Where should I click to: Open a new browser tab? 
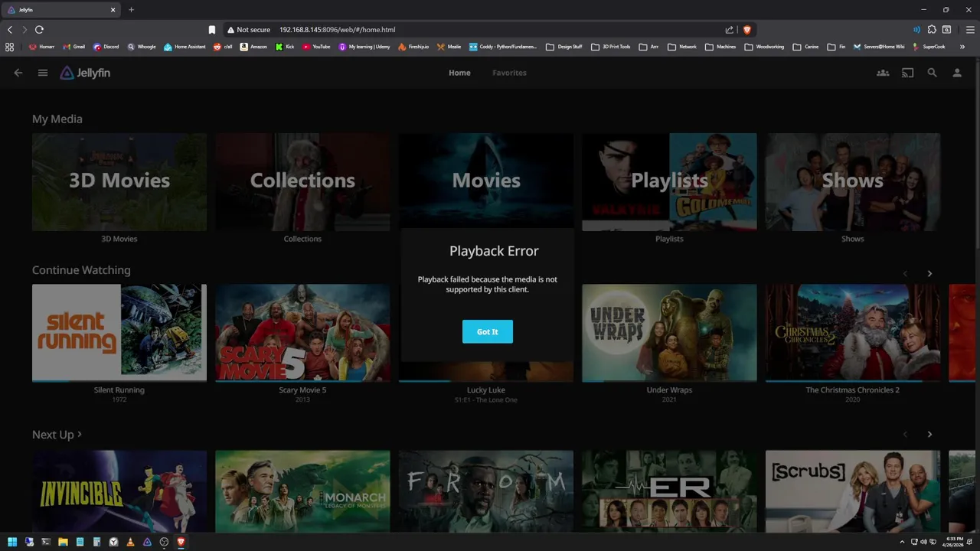[131, 10]
